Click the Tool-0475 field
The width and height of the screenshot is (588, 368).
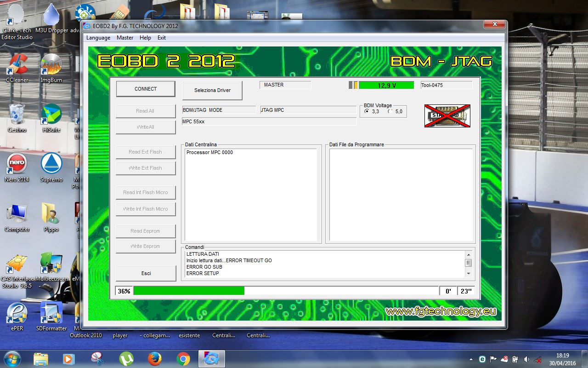point(447,85)
